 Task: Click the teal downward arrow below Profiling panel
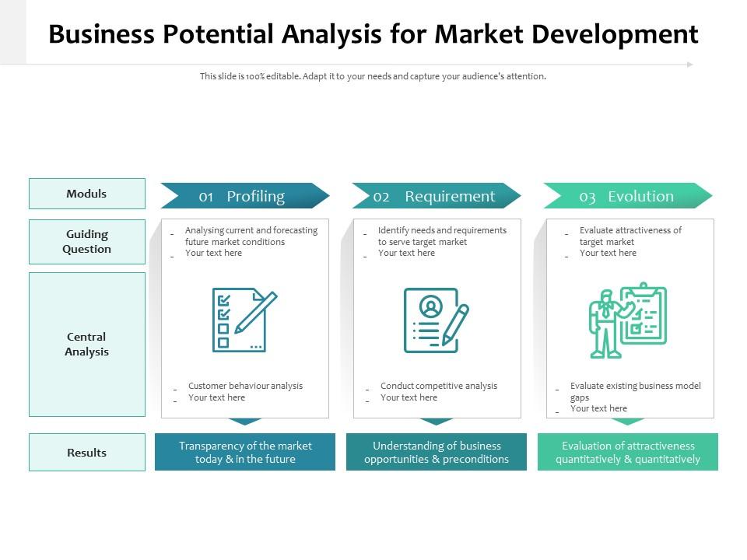(244, 421)
